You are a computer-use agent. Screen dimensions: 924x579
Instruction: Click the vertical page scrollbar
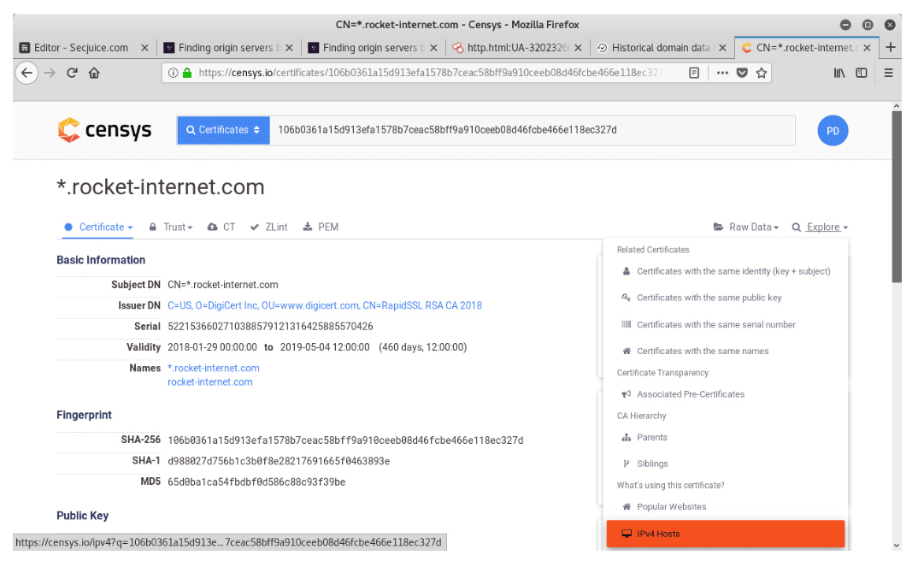[x=897, y=197]
